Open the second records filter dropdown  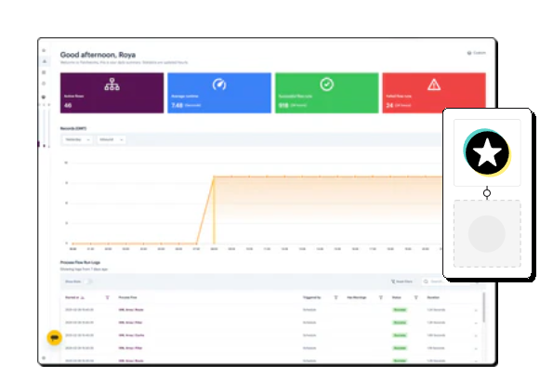111,139
